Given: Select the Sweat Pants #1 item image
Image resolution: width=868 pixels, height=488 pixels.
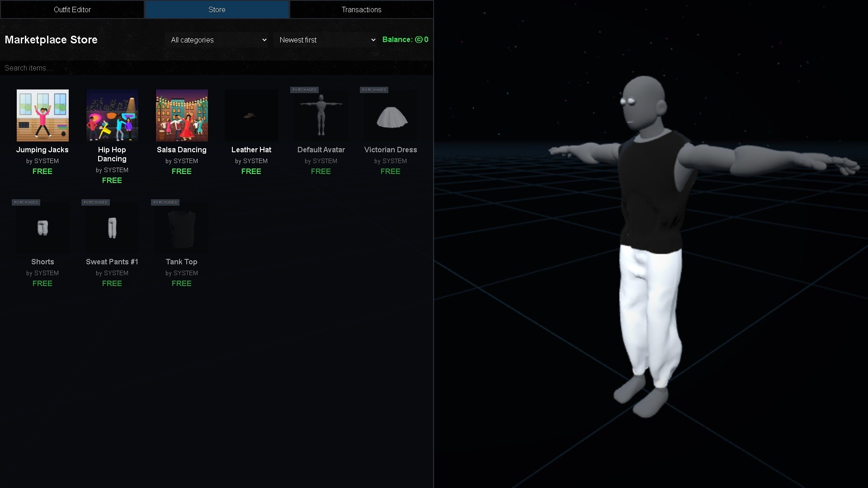Looking at the screenshot, I should tap(112, 227).
